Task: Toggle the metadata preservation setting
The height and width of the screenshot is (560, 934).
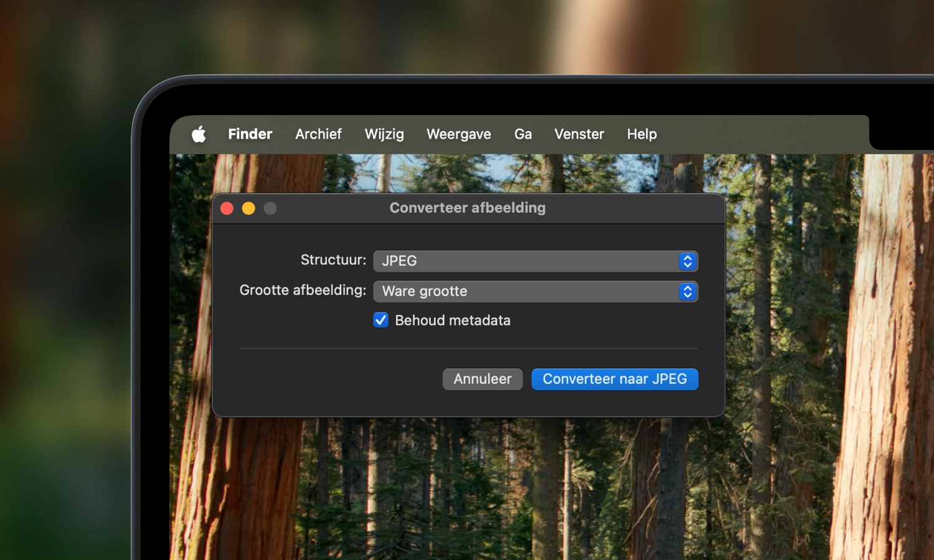Action: (x=380, y=320)
